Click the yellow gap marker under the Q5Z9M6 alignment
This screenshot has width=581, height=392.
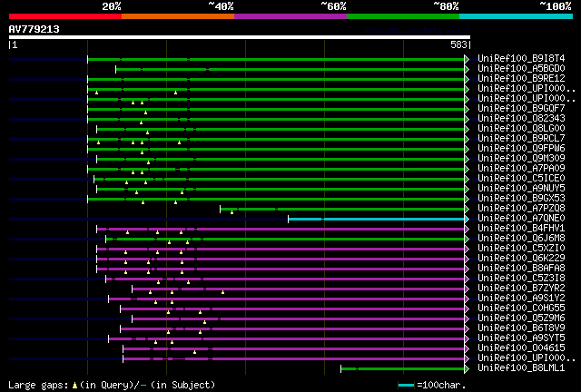(x=204, y=322)
